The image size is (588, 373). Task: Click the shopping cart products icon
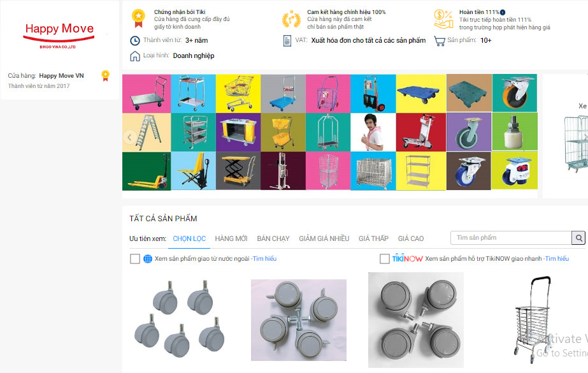[440, 41]
